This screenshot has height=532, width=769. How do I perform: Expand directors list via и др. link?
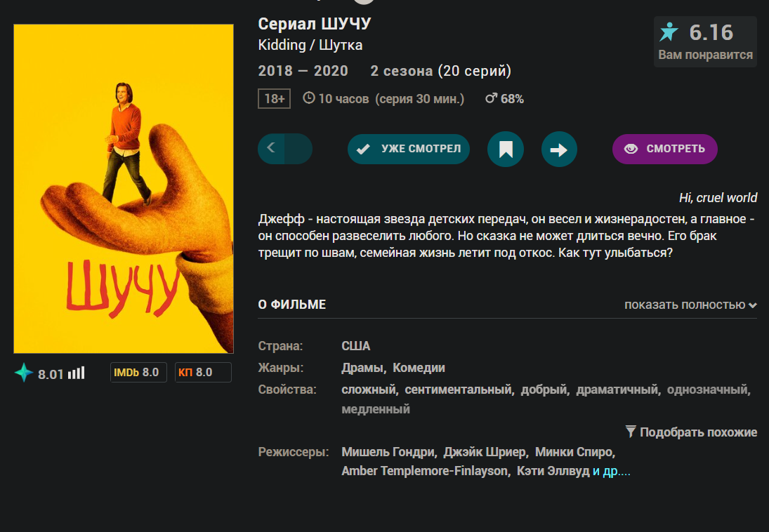pyautogui.click(x=611, y=471)
